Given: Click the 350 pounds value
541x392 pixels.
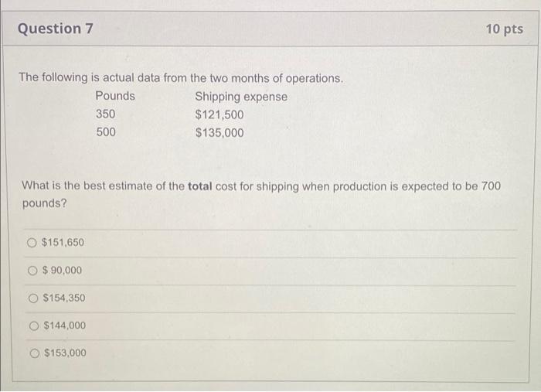Looking at the screenshot, I should click(106, 114).
